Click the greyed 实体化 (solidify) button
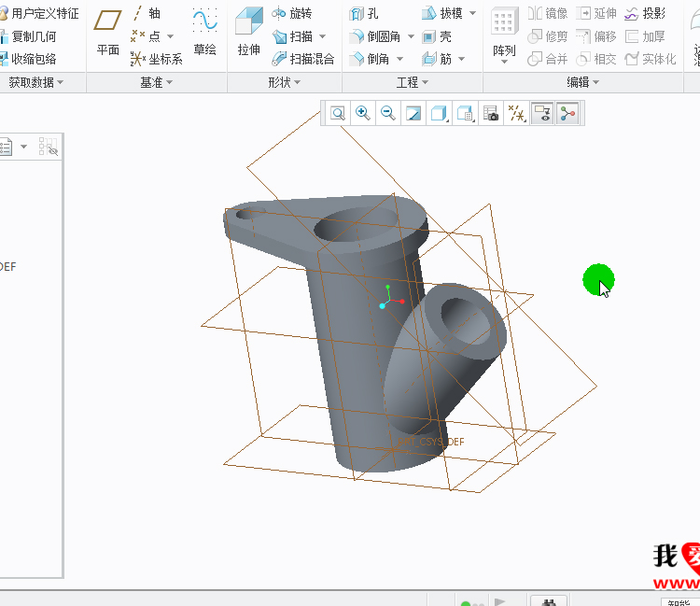Image resolution: width=700 pixels, height=606 pixels. 651,59
